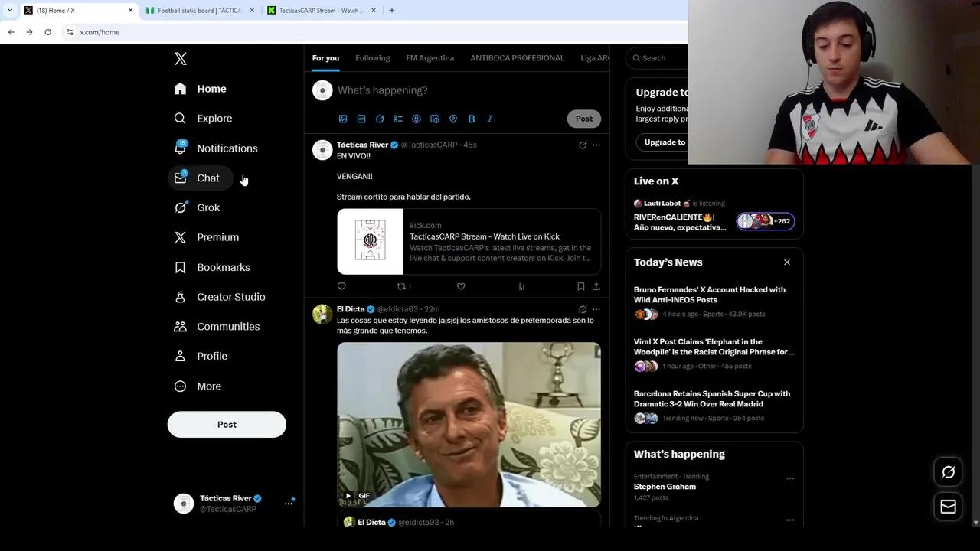Tag a location using the pin icon

(x=453, y=119)
